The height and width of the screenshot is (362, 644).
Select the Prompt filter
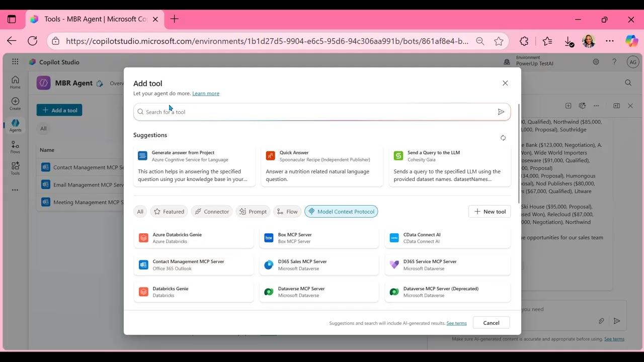tap(253, 212)
